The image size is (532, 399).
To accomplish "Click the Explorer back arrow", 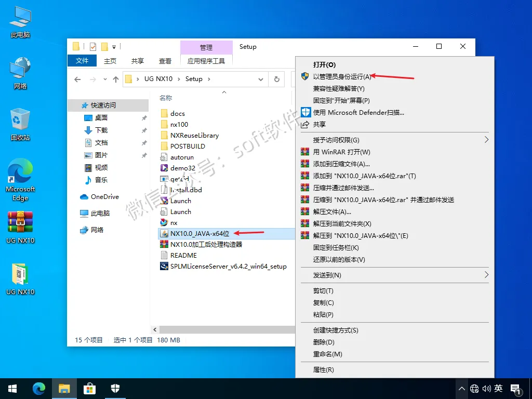I will coord(78,79).
